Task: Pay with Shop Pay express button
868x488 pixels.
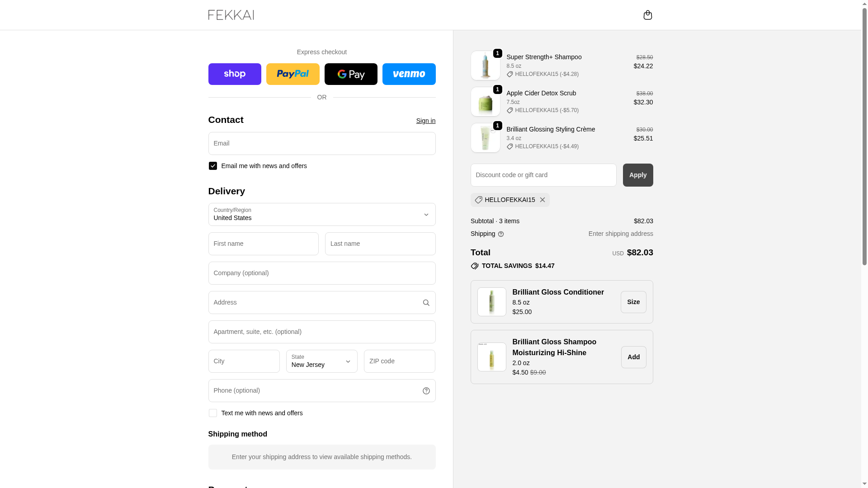Action: pyautogui.click(x=235, y=74)
